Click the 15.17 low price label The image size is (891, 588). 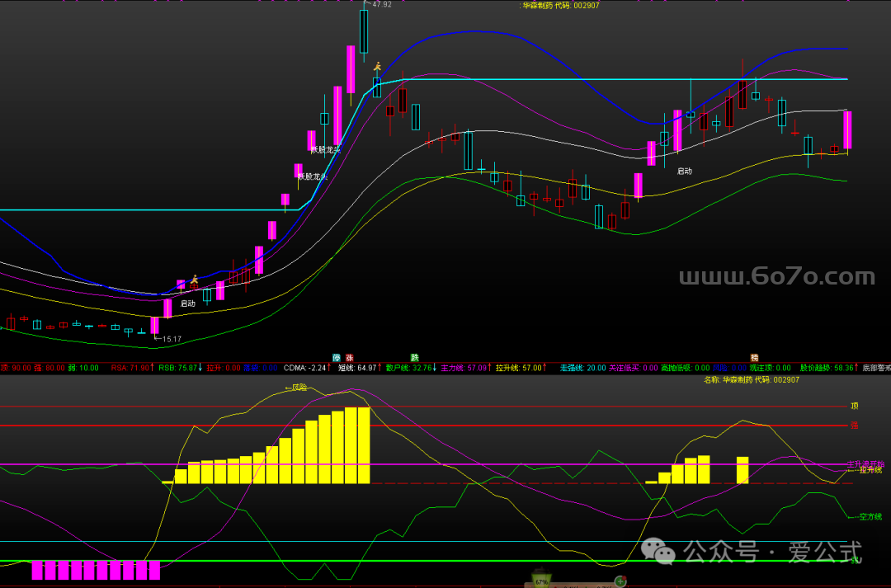tap(171, 339)
